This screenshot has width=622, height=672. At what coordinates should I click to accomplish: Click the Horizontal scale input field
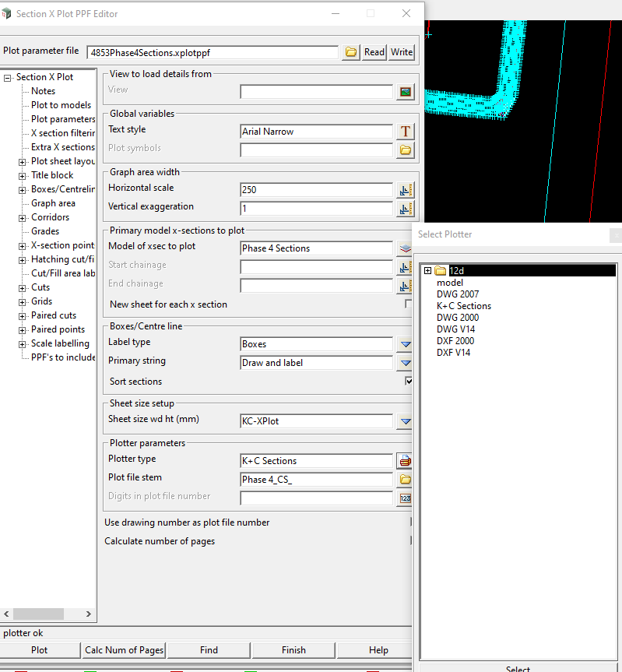[x=317, y=190]
